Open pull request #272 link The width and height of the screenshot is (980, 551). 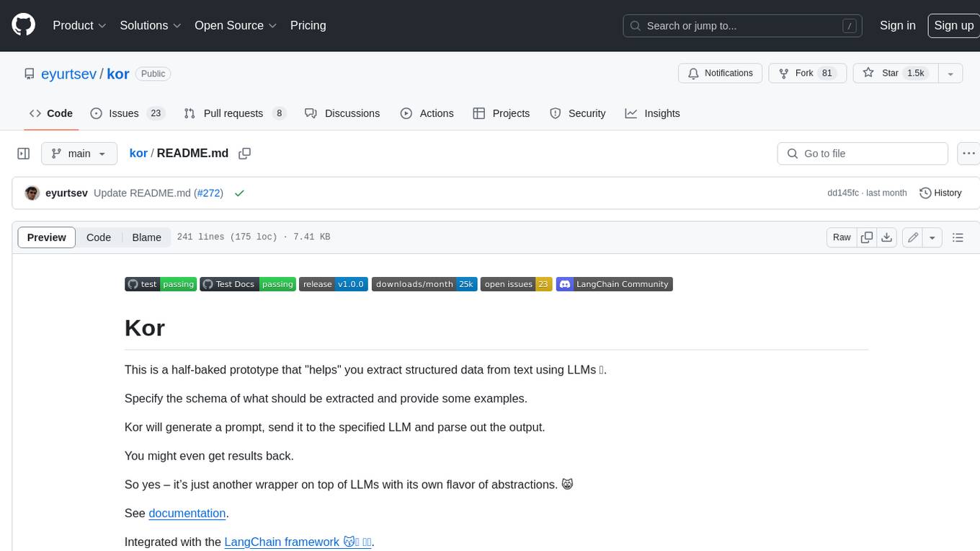click(208, 193)
